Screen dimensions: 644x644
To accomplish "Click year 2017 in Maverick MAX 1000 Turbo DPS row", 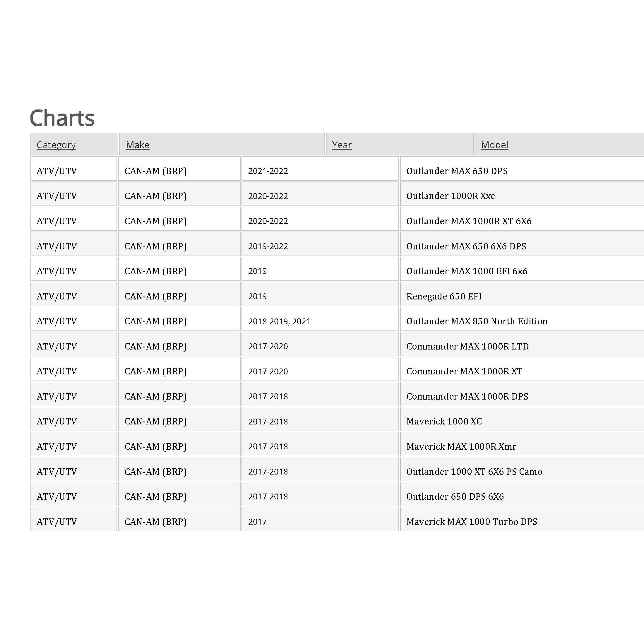I will click(x=320, y=519).
